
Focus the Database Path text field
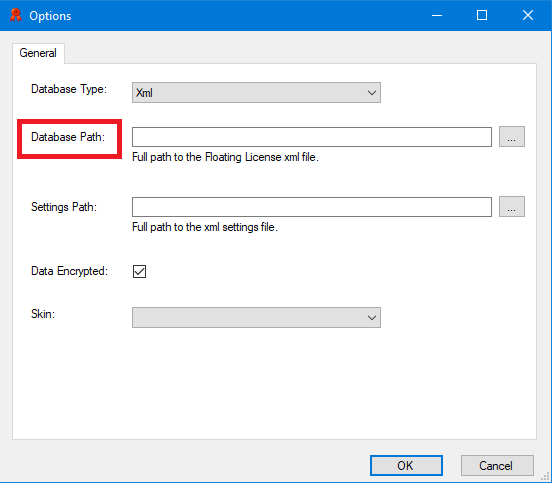pos(312,137)
